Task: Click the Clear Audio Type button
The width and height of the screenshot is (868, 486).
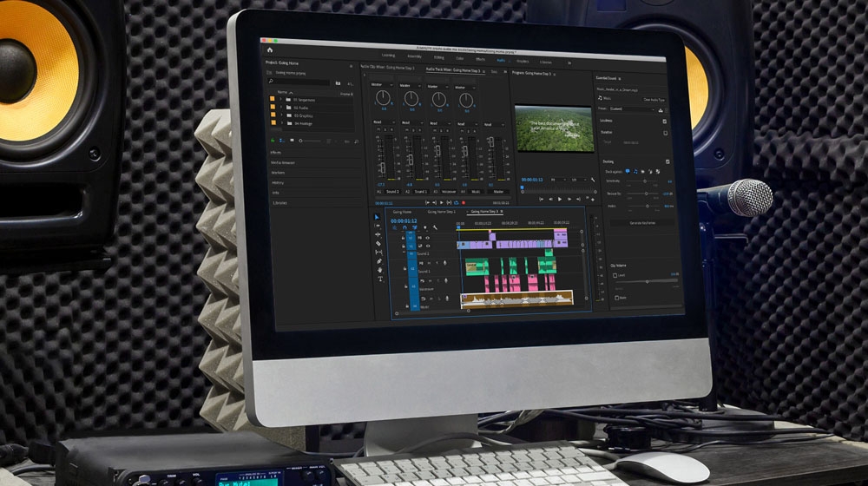Action: (x=654, y=100)
